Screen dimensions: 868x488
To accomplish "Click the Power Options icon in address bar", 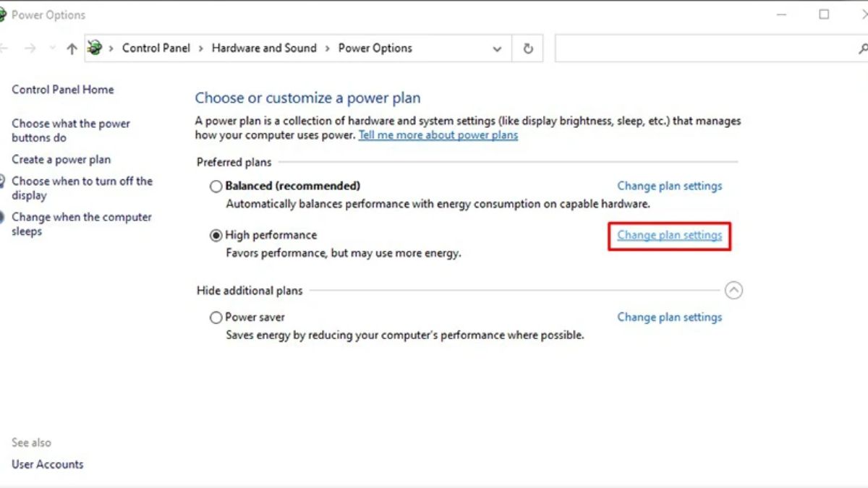I will tap(95, 48).
